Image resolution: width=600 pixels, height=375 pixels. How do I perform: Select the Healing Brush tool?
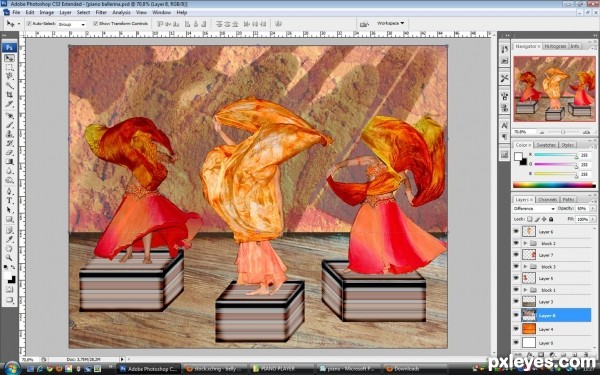(x=10, y=116)
